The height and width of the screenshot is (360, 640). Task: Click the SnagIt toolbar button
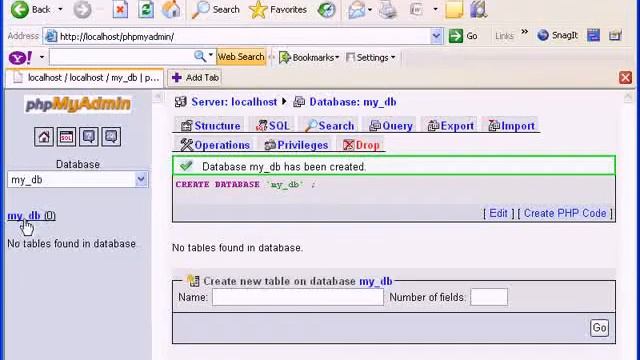tap(558, 36)
